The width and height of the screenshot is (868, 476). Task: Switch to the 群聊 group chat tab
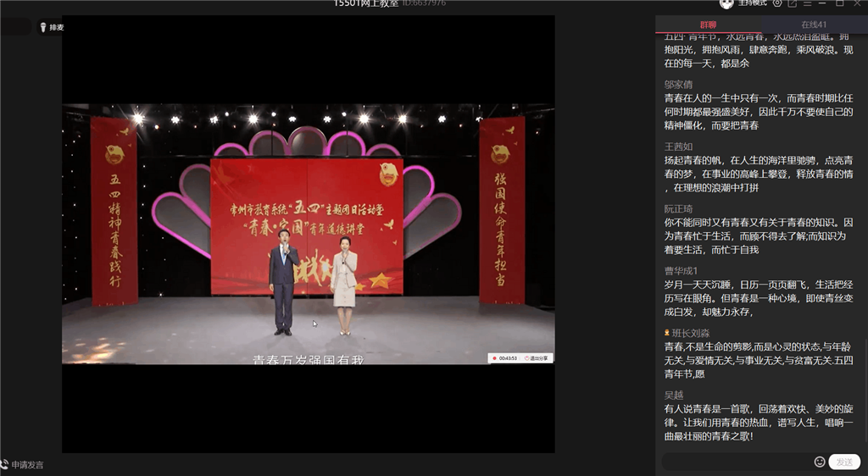(x=708, y=25)
